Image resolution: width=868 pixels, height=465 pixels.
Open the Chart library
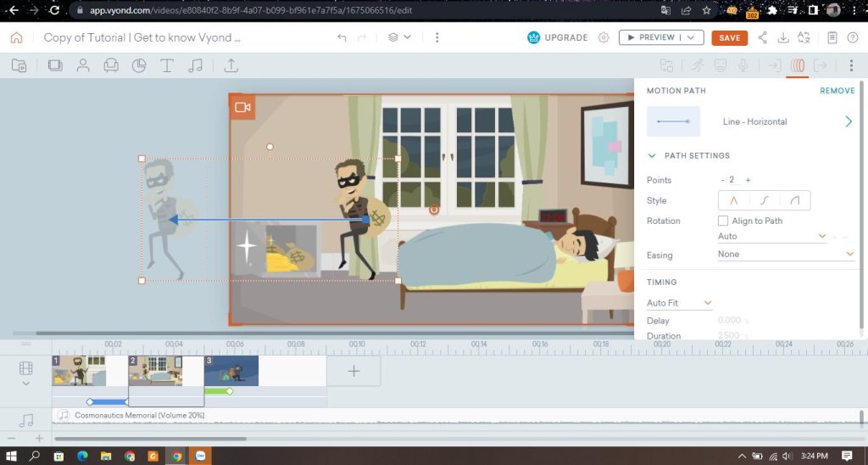pos(139,65)
